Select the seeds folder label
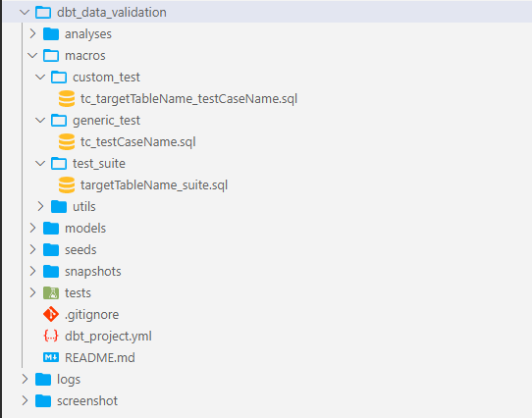532x418 pixels. [80, 249]
